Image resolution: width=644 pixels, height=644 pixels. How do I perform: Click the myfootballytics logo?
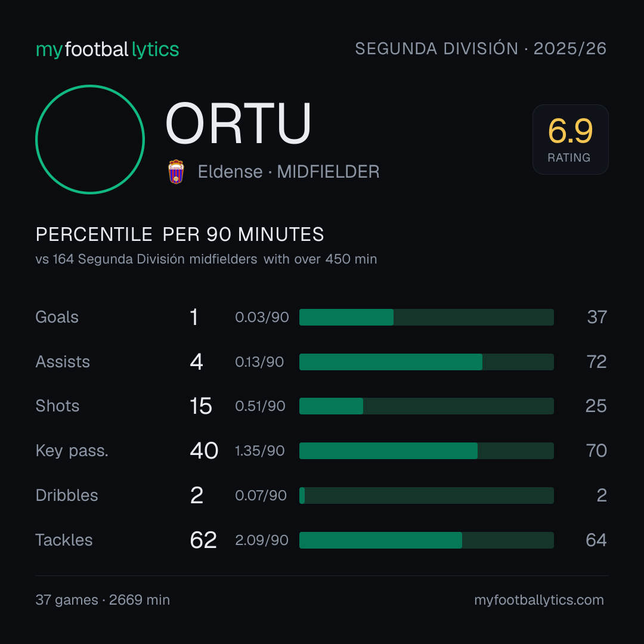coord(107,49)
